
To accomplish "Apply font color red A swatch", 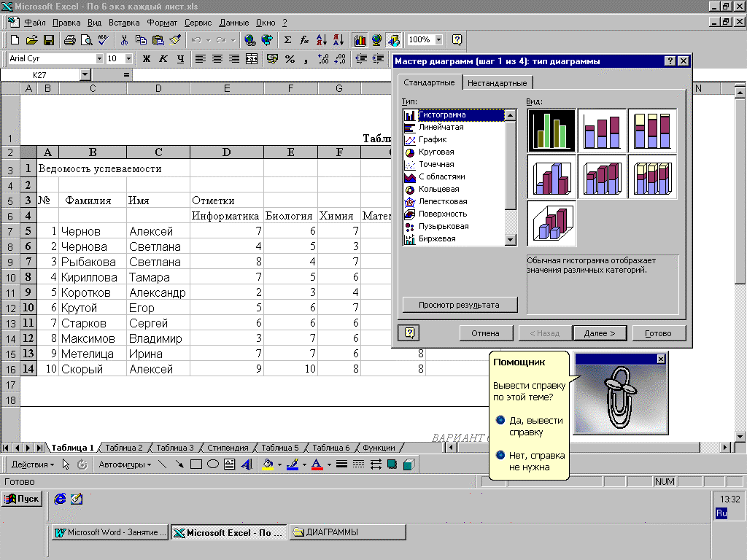I will point(317,464).
